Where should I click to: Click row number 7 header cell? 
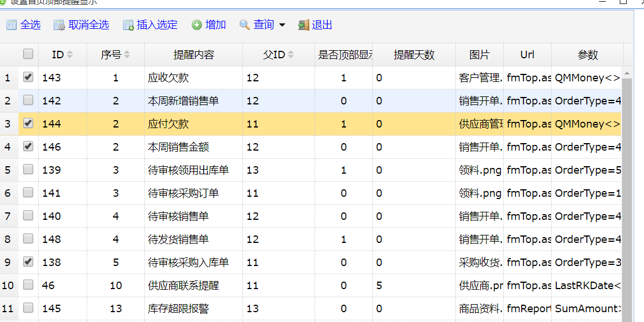[x=8, y=216]
